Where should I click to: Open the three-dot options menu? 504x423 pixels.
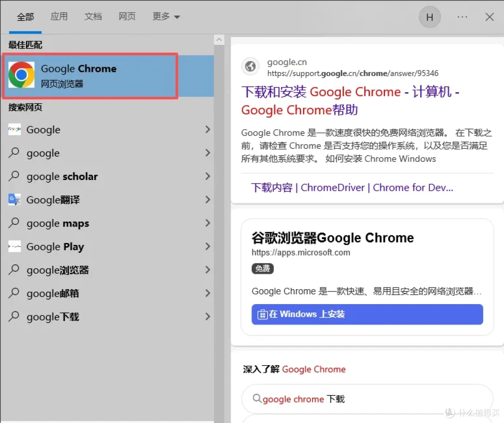[x=462, y=17]
